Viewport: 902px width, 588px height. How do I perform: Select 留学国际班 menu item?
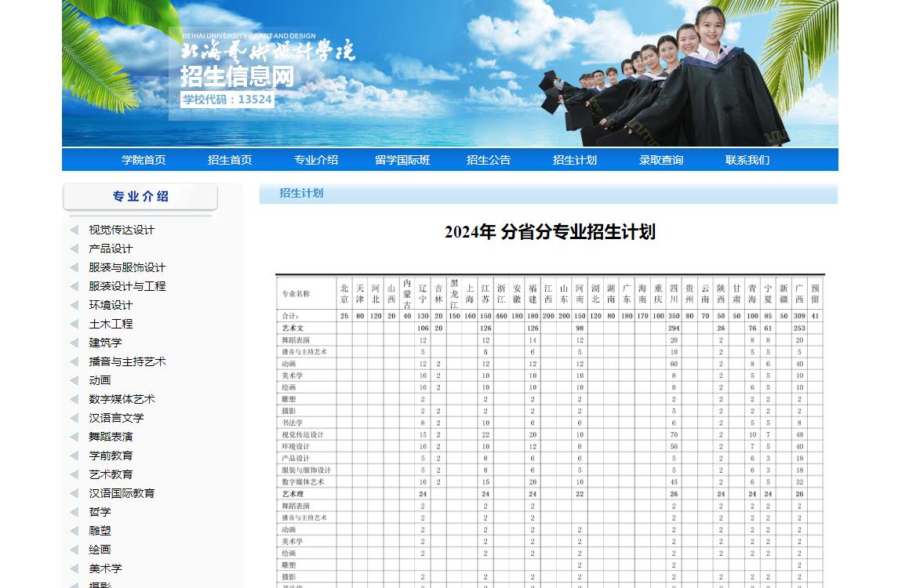coord(402,161)
